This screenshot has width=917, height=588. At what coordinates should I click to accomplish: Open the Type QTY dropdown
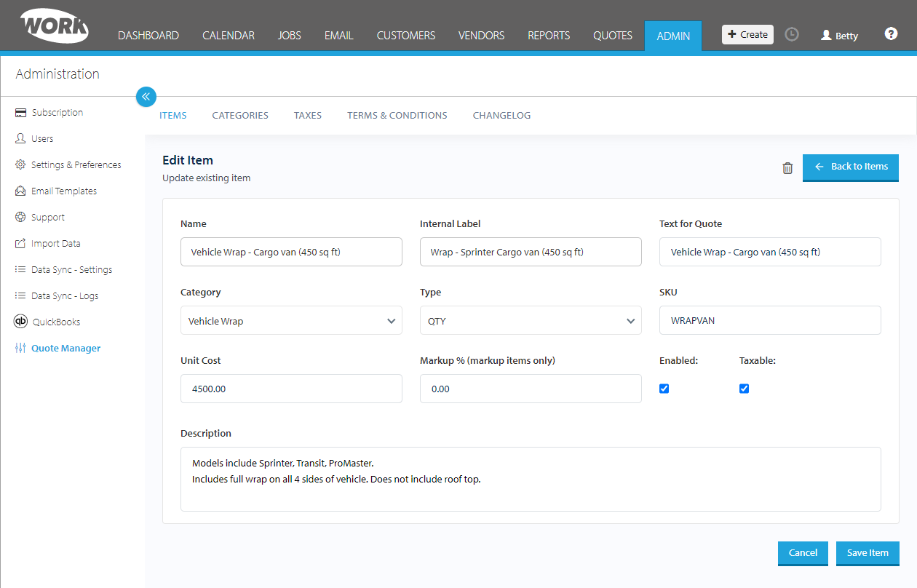(x=531, y=320)
